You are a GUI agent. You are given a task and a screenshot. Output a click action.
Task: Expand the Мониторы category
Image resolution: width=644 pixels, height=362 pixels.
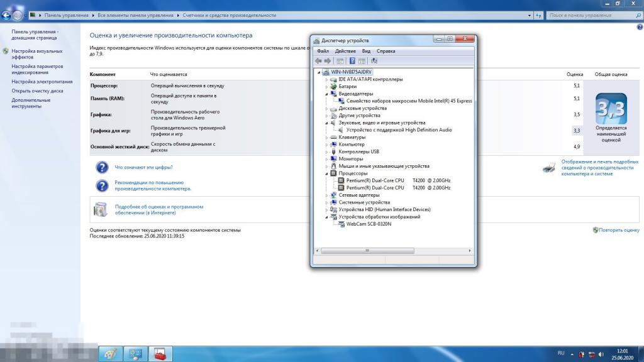click(x=326, y=159)
